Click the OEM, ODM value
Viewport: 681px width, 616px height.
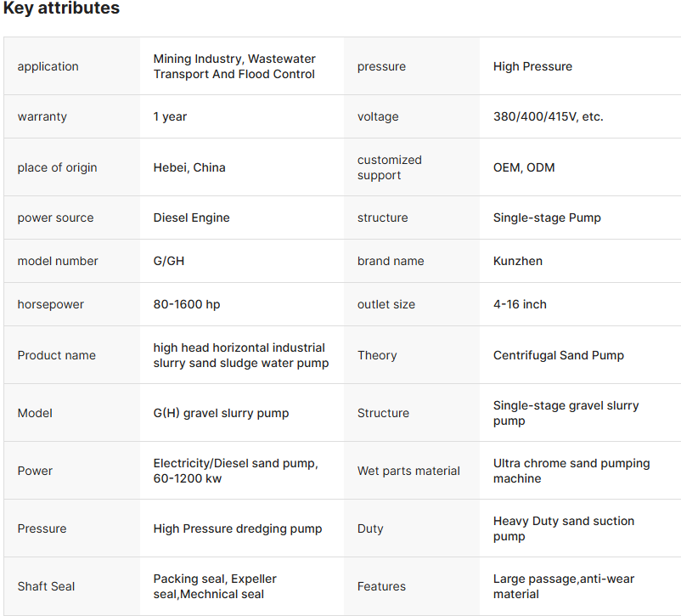pos(523,167)
